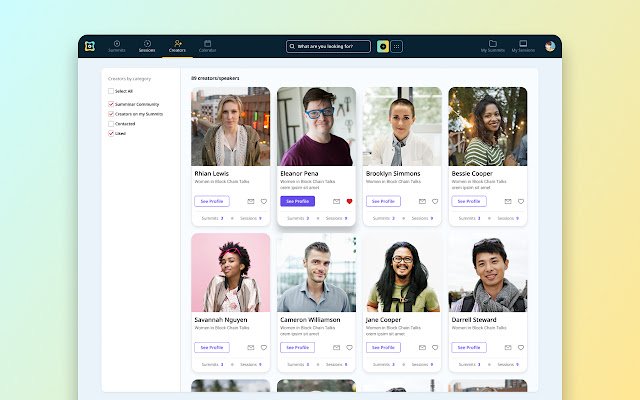Click See Profile for Jane Cooper
The image size is (640, 400).
pos(383,347)
